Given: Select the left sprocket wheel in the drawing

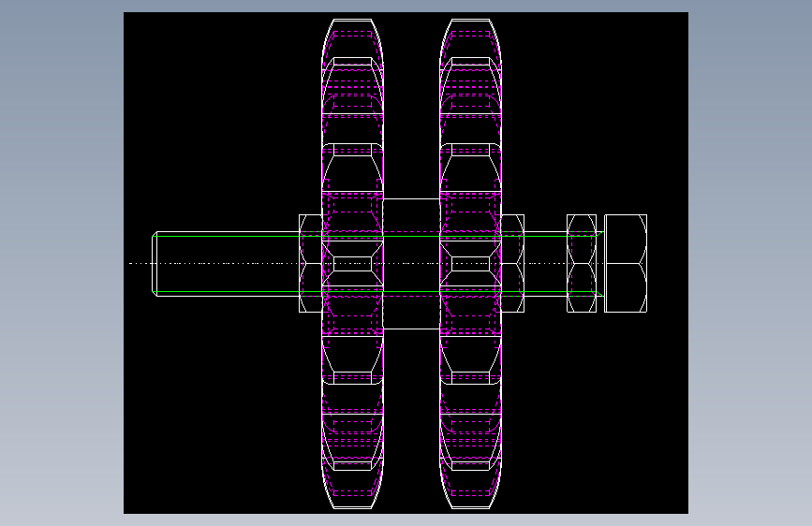Looking at the screenshot, I should point(353,264).
